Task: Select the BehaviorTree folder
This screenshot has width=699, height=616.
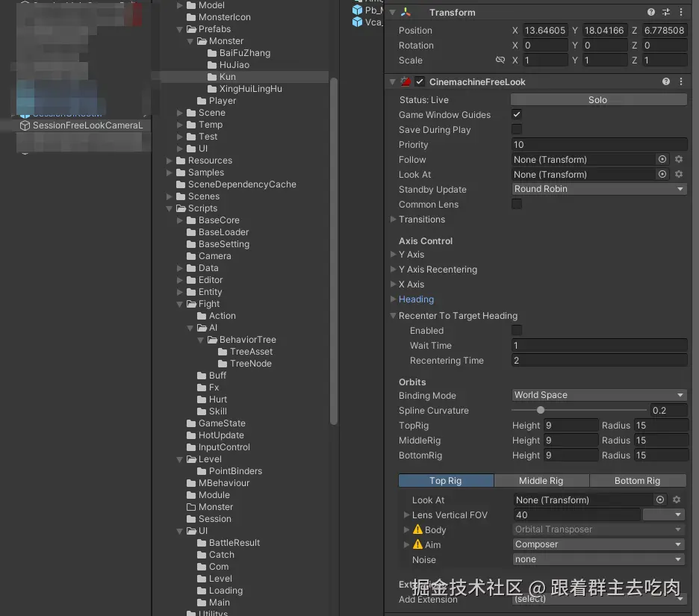Action: point(247,340)
